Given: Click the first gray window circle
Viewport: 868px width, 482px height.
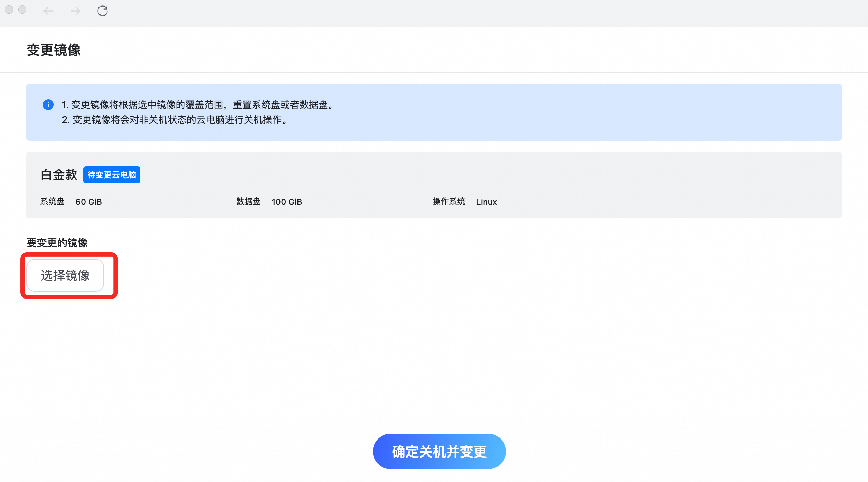Looking at the screenshot, I should pyautogui.click(x=9, y=10).
